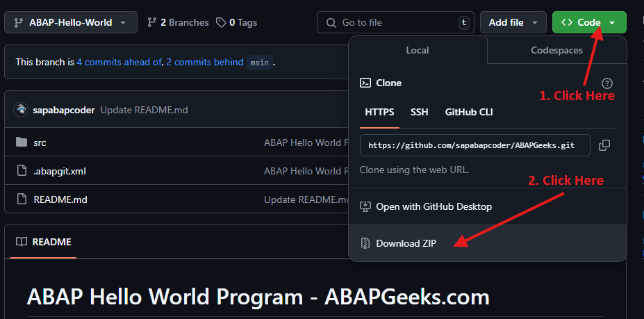Click the sapabapcoder avatar image

(x=21, y=111)
